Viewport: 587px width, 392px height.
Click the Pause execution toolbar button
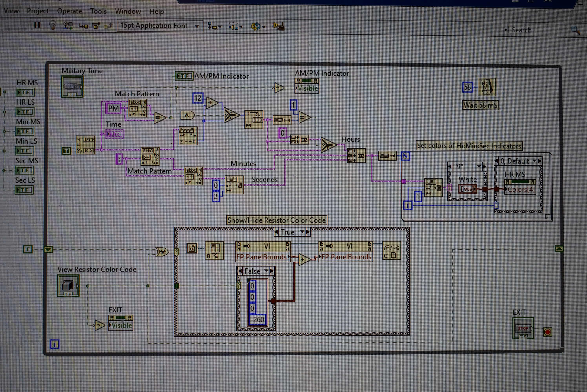point(37,25)
